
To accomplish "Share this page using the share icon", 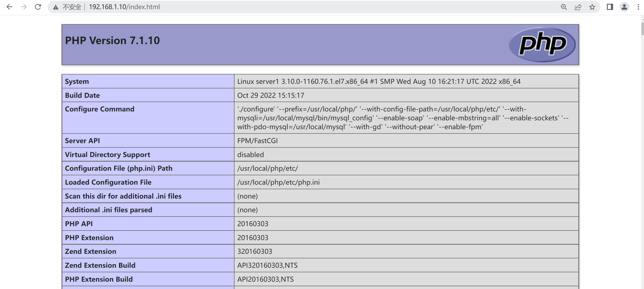I will (x=578, y=7).
